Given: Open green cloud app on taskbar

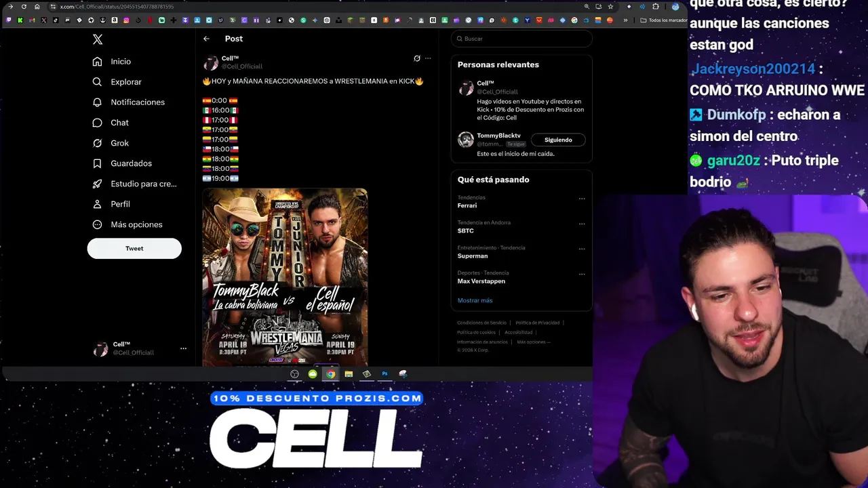Looking at the screenshot, I should [x=313, y=374].
